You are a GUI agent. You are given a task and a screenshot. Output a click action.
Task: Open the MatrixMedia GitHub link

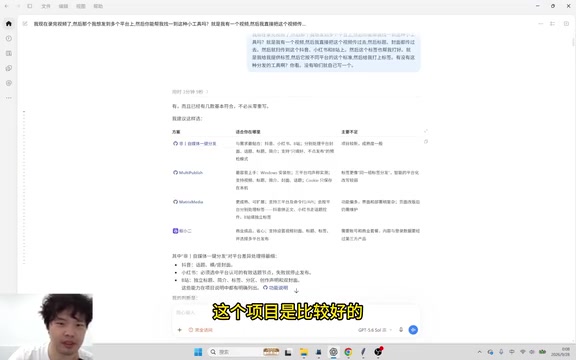[x=188, y=202]
